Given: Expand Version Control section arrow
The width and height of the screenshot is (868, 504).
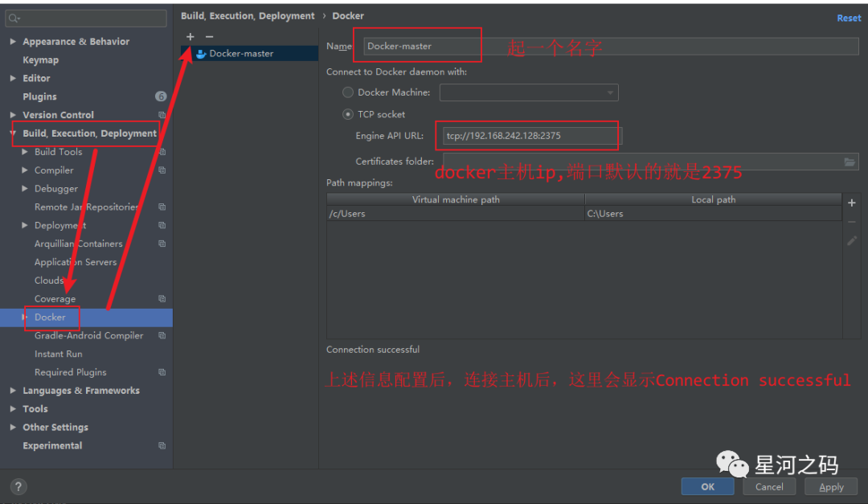Looking at the screenshot, I should point(13,115).
